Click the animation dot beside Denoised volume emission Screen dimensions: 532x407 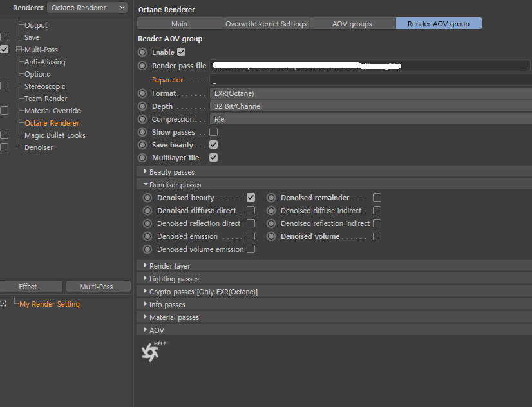[x=147, y=249]
